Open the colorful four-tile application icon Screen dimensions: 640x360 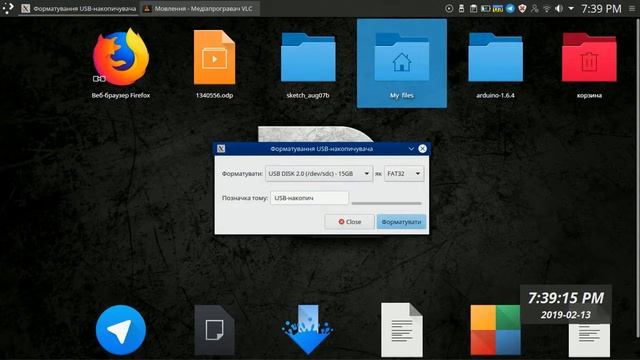495,330
